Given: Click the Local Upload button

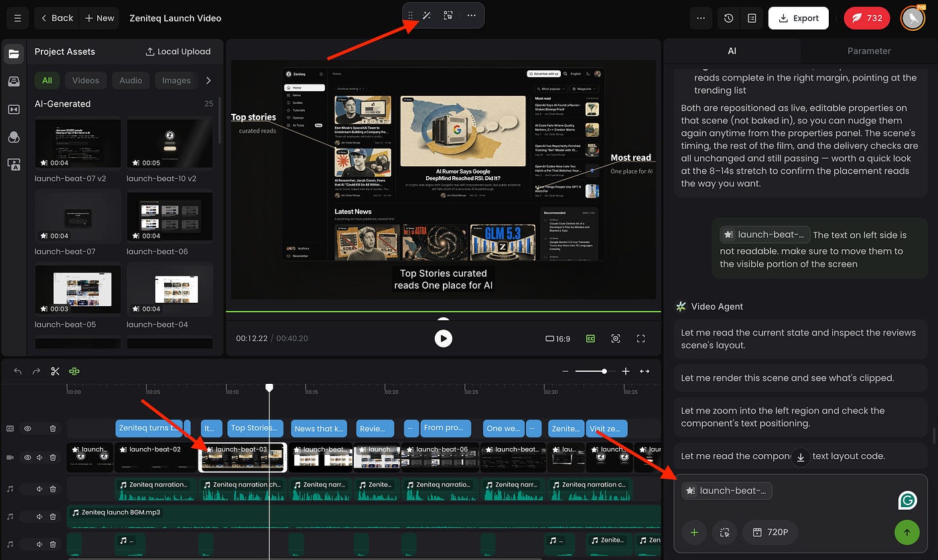Looking at the screenshot, I should 178,52.
